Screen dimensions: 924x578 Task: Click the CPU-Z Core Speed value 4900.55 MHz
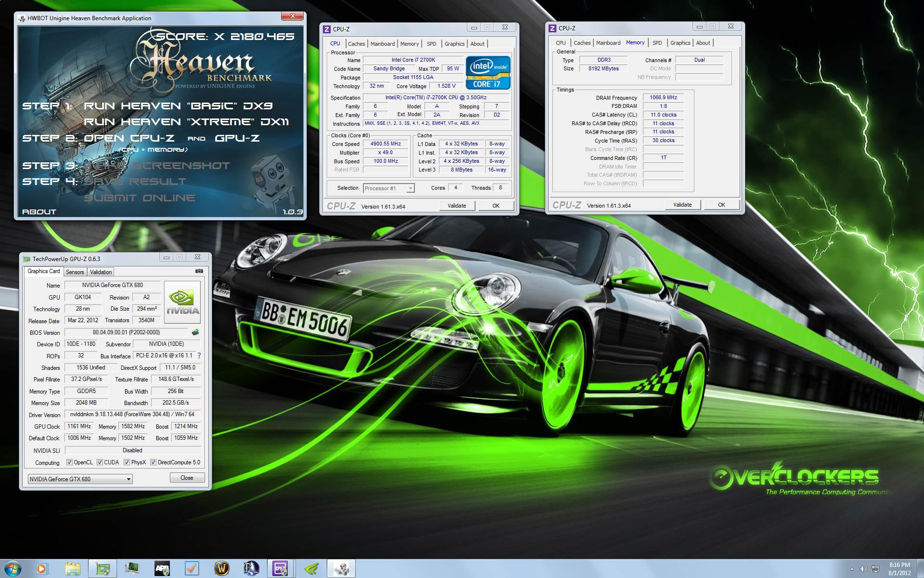click(x=385, y=144)
